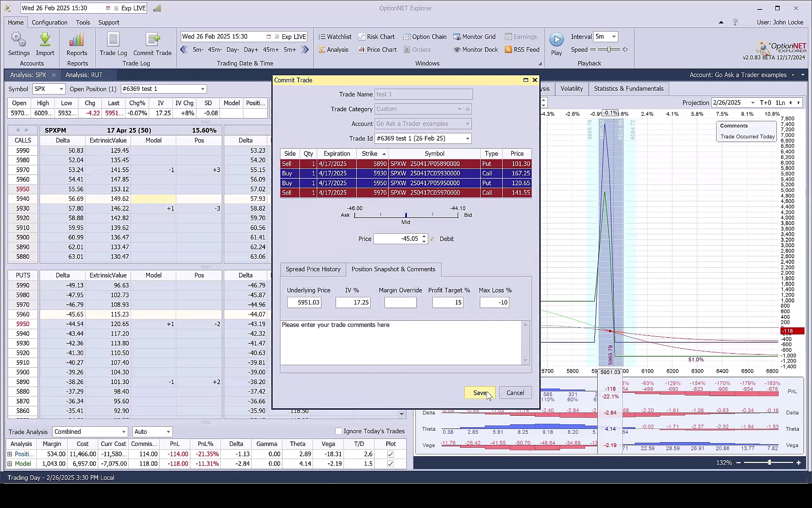Step back with the double left chevron
Viewport: 812px width, 508px height.
184,49
